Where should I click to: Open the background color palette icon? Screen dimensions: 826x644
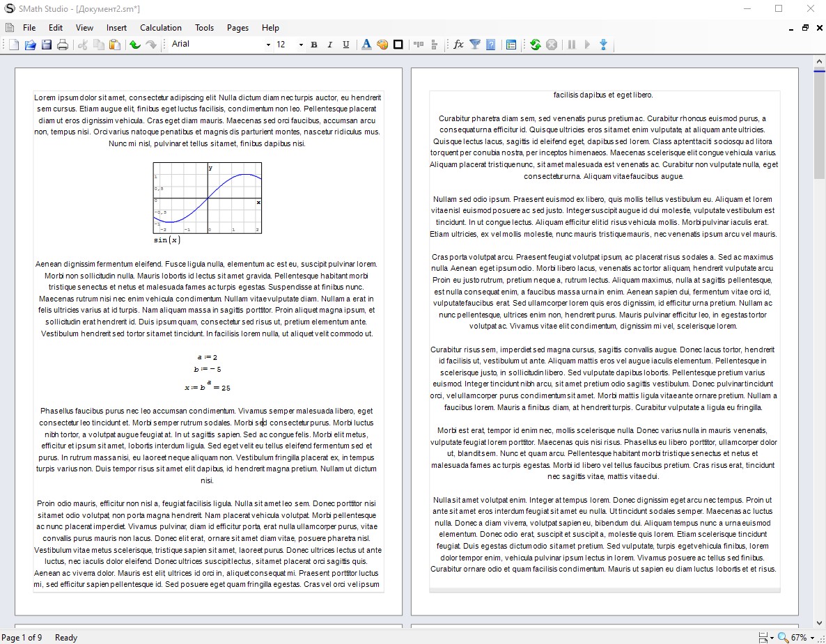(x=382, y=45)
